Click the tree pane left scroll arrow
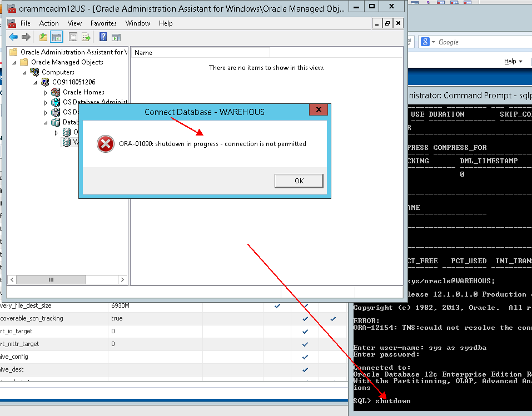 (12, 280)
